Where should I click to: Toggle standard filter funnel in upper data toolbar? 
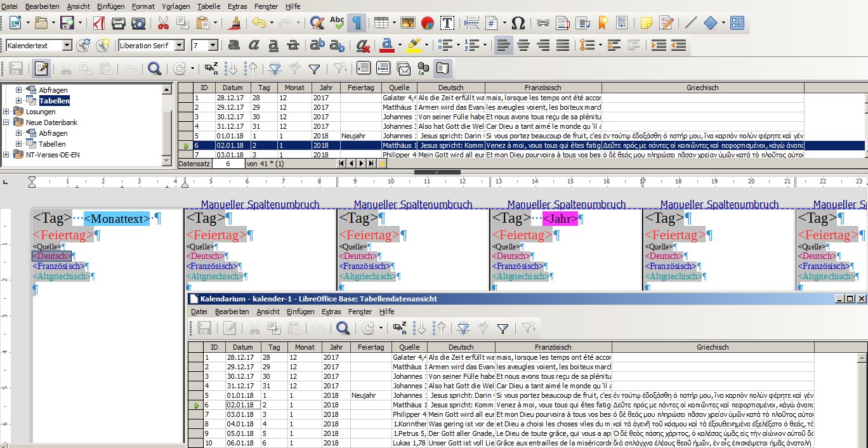314,68
